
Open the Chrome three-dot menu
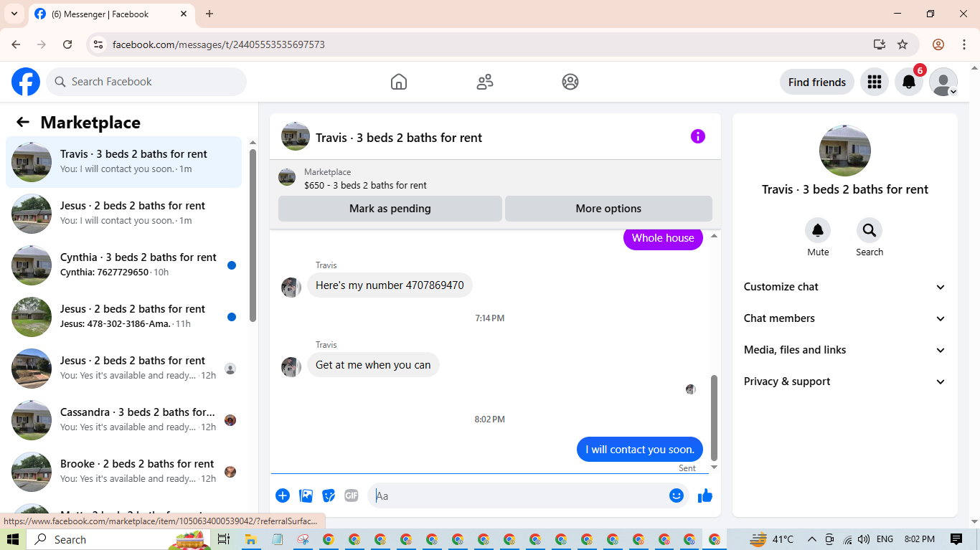964,44
